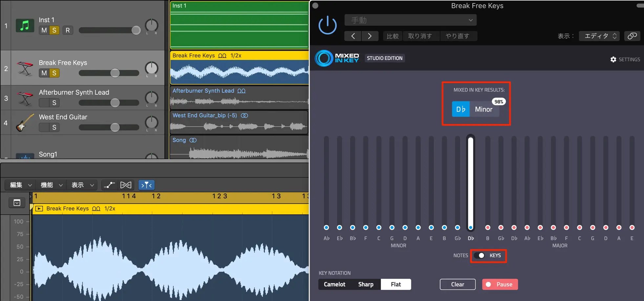Adjust the West End Guitar volume slider

click(109, 127)
